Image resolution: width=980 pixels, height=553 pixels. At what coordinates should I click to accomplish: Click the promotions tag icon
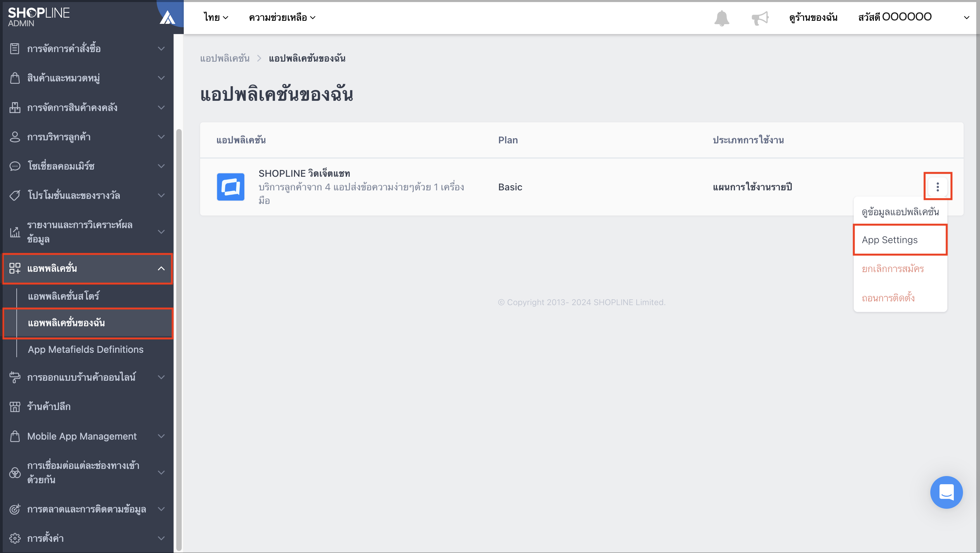point(14,195)
